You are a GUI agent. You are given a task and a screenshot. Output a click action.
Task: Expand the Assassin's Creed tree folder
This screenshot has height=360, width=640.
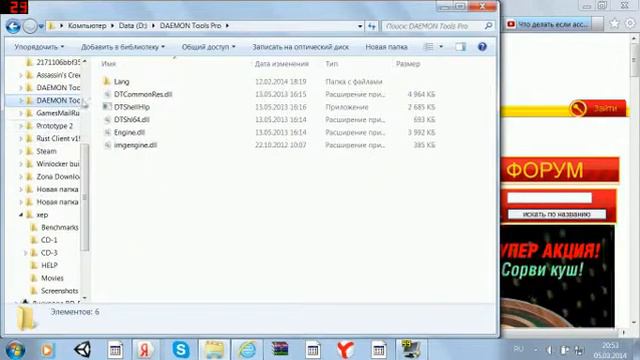pos(21,75)
